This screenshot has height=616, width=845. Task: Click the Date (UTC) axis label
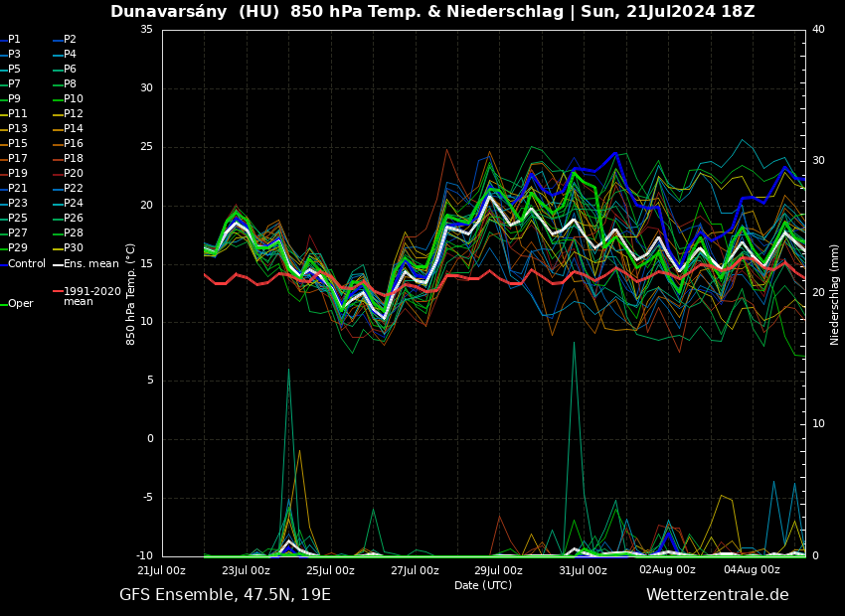click(483, 585)
